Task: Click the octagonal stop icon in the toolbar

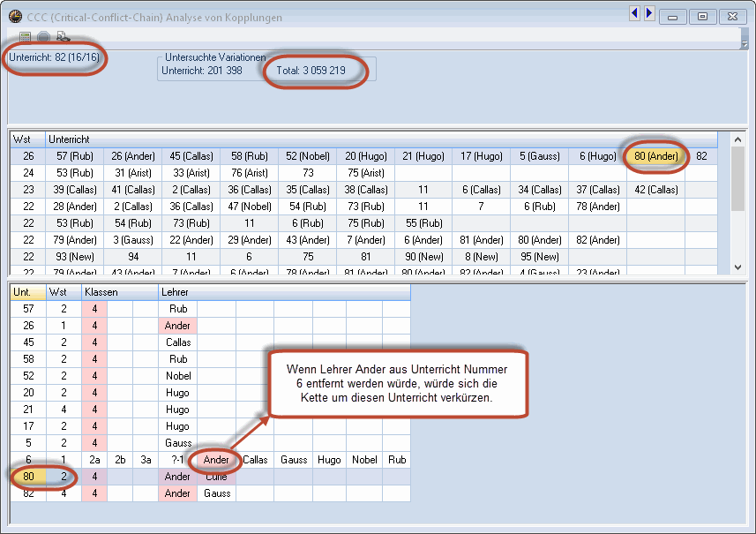Action: (44, 37)
